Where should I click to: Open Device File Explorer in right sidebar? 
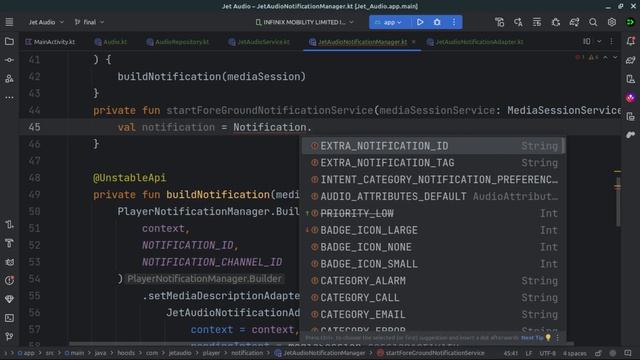[x=631, y=116]
